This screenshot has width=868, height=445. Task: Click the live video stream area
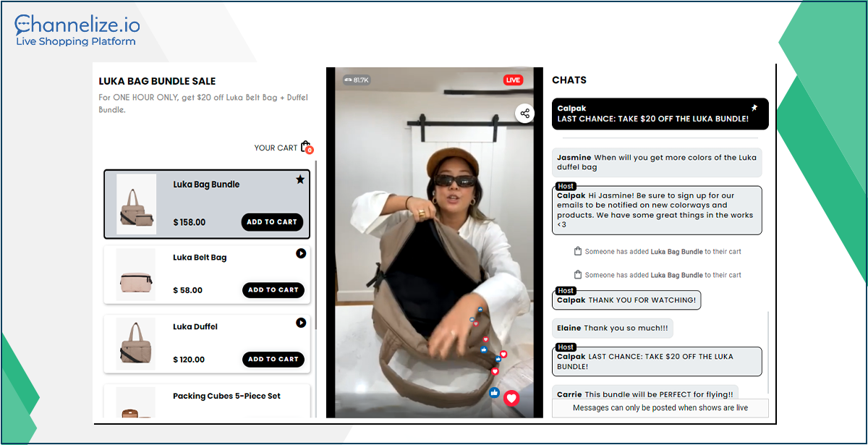[x=434, y=242]
